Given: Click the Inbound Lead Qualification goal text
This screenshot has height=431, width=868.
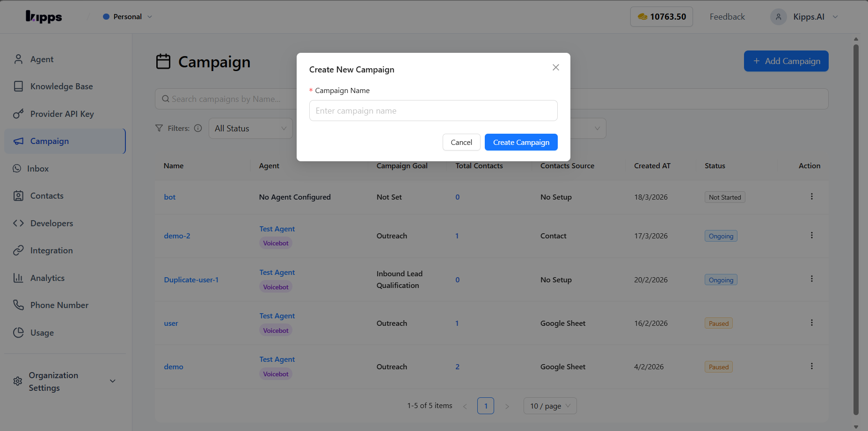Looking at the screenshot, I should pos(400,280).
